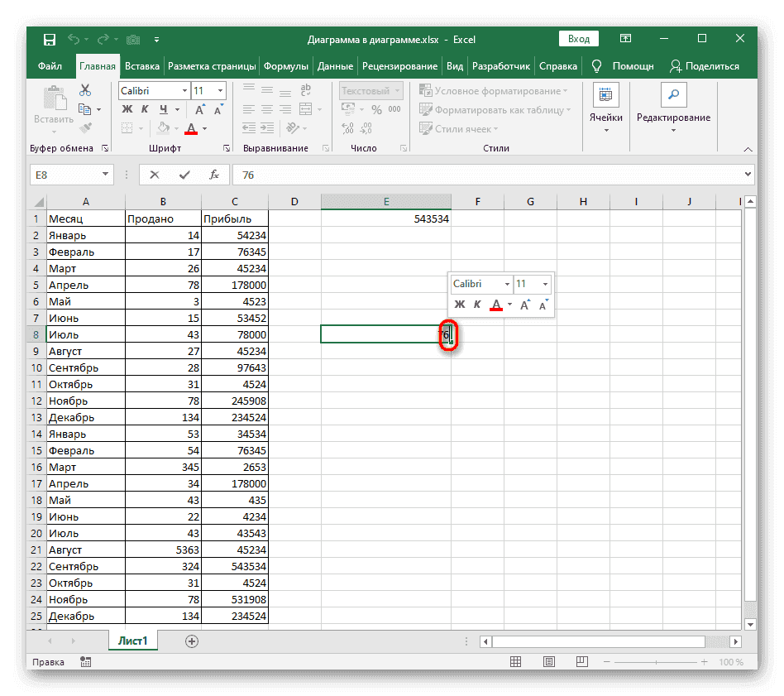Viewport: 784px width, 696px height.
Task: Open Insert Function with the fx icon
Action: coord(213,175)
